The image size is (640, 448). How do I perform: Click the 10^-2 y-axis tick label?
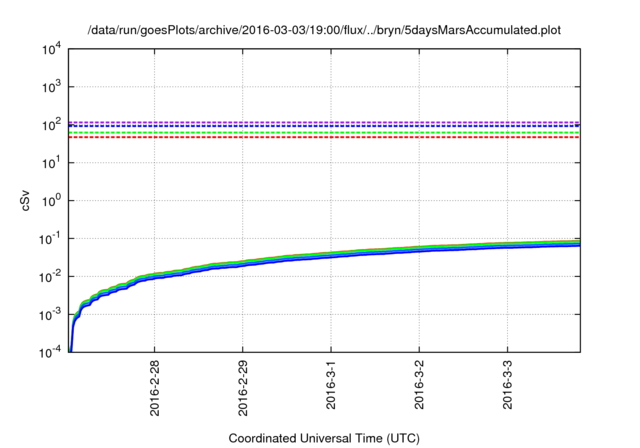[49, 277]
